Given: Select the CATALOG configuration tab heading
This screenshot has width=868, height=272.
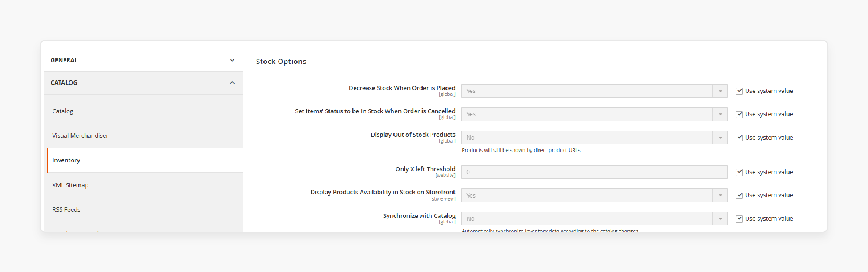Looking at the screenshot, I should point(143,83).
